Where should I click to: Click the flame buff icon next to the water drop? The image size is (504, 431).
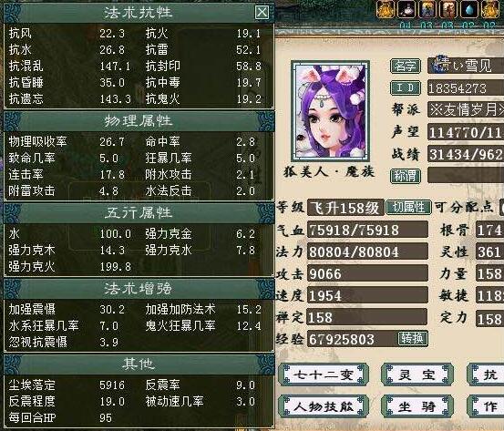click(x=491, y=9)
